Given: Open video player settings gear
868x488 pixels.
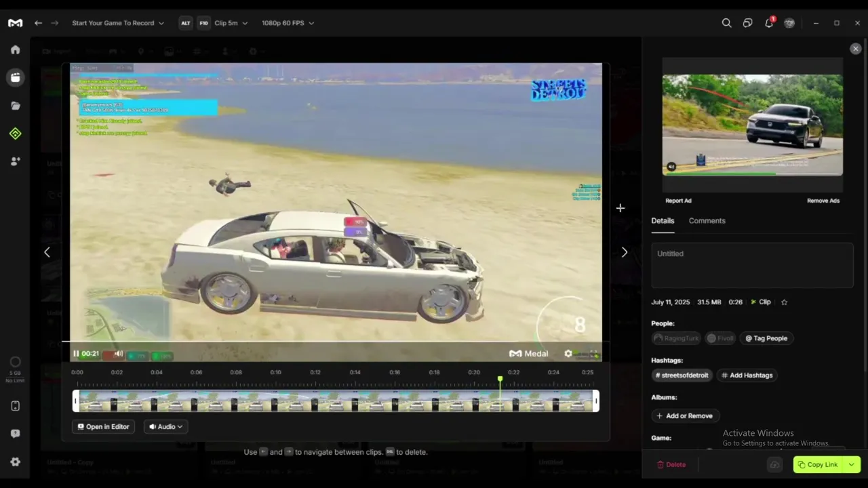Looking at the screenshot, I should 568,354.
